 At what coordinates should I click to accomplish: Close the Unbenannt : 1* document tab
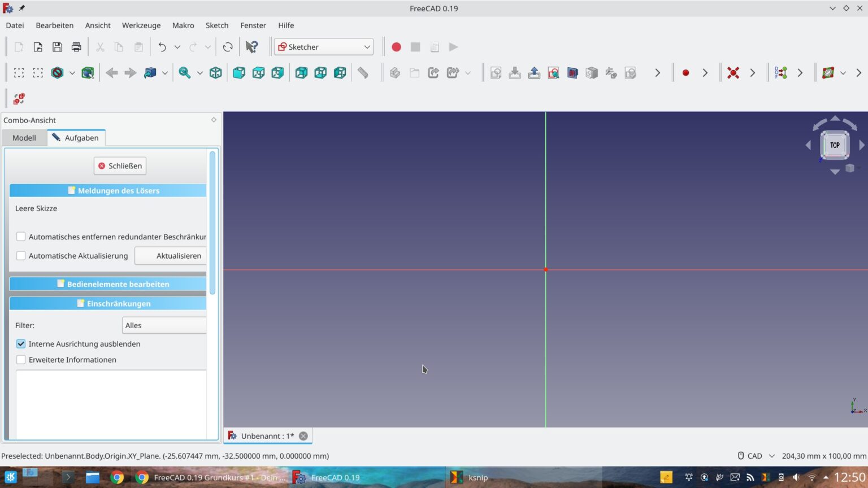coord(303,436)
